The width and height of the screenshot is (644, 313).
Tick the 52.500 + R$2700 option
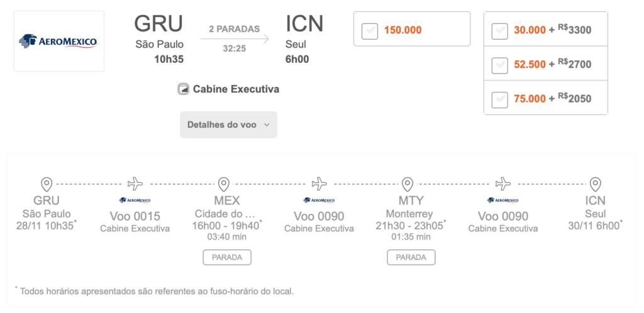pos(499,65)
